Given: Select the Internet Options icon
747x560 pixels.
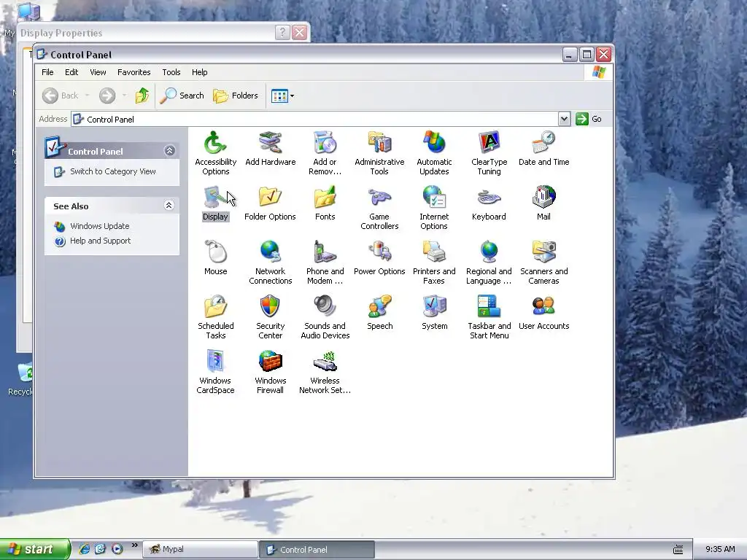Looking at the screenshot, I should (434, 197).
